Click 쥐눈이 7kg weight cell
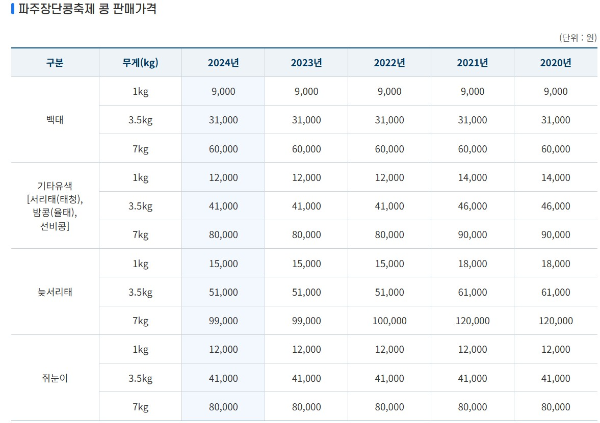Image resolution: width=600 pixels, height=423 pixels. [140, 407]
